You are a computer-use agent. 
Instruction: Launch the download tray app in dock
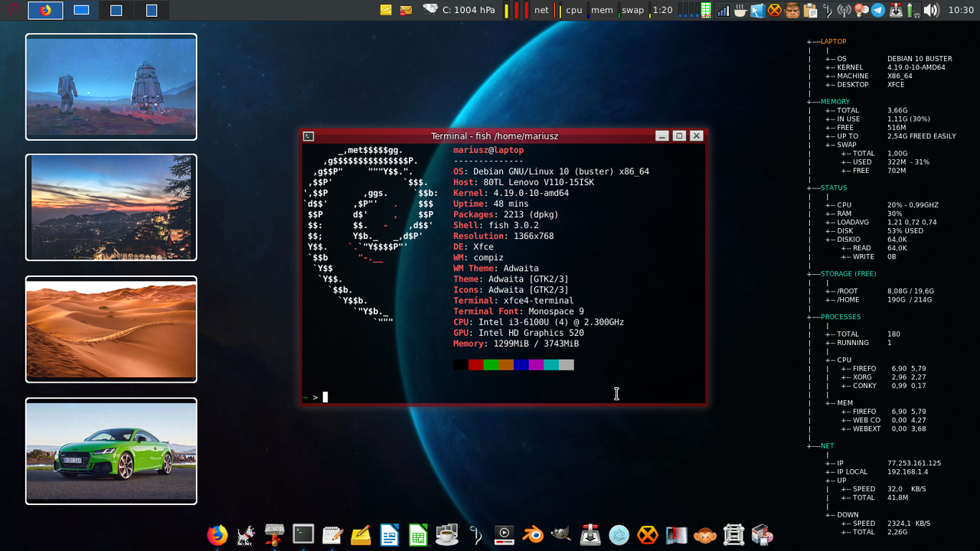[x=590, y=534]
